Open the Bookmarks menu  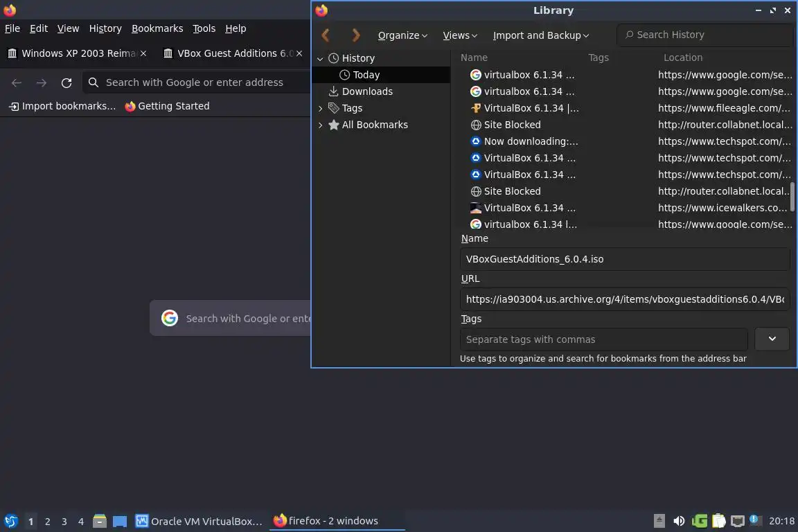pos(157,28)
